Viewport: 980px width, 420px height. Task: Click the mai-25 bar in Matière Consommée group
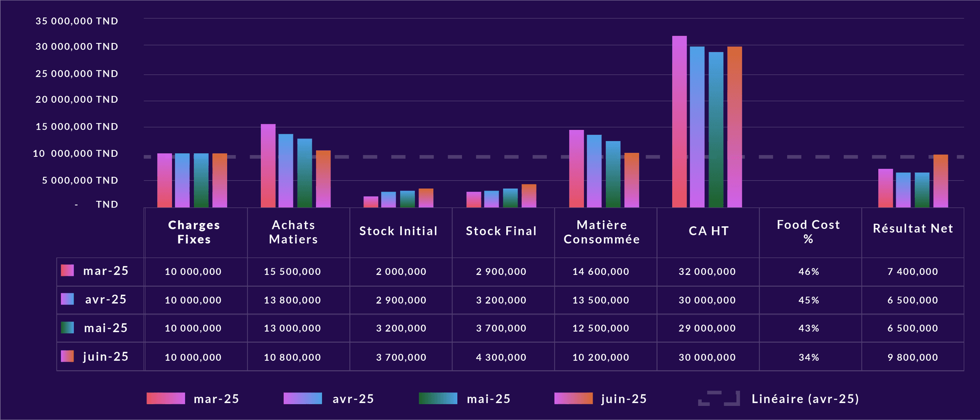tap(613, 174)
